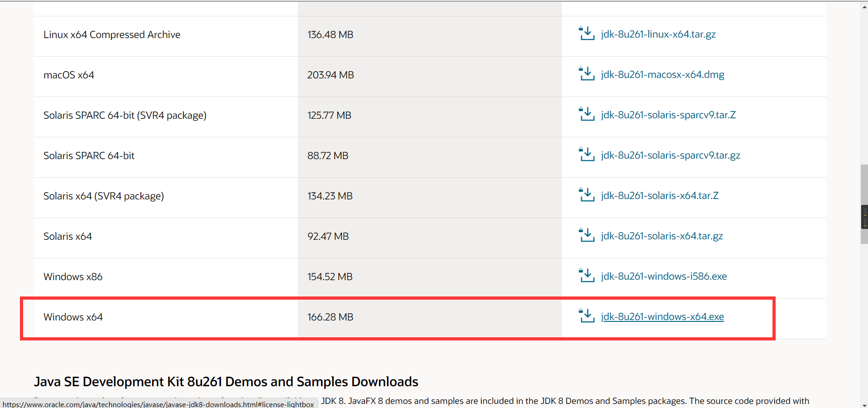Click download icon for jdk-8u261-solaris-sparcv9.tar.gz
This screenshot has height=408, width=868.
point(587,154)
